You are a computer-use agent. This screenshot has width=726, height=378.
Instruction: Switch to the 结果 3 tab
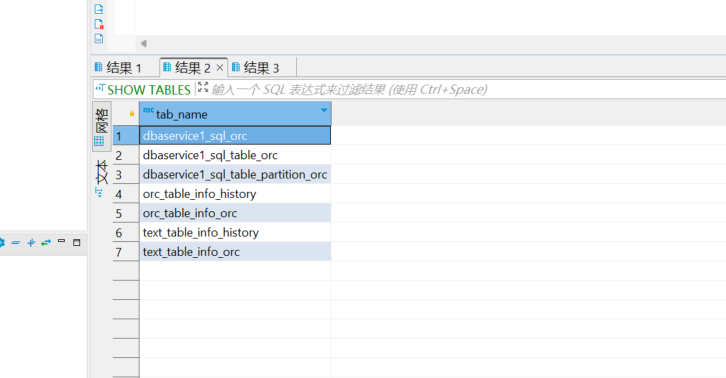click(256, 68)
